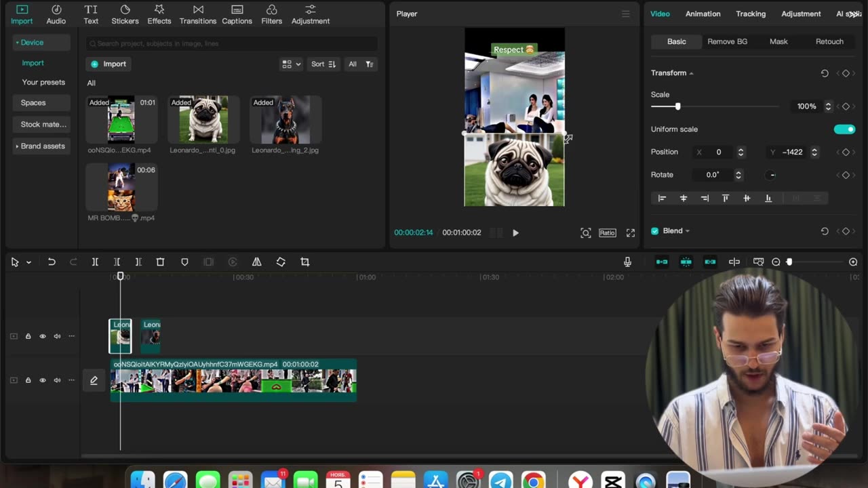The height and width of the screenshot is (488, 868).
Task: Hide the upper overlay track
Action: [x=43, y=336]
